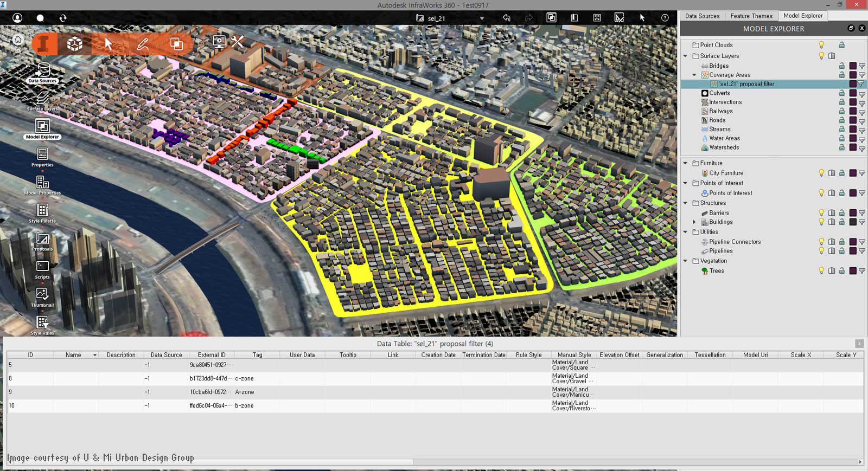Click color swatch for Pipeline Connectors
Screen dimensions: 868x471
pyautogui.click(x=852, y=242)
